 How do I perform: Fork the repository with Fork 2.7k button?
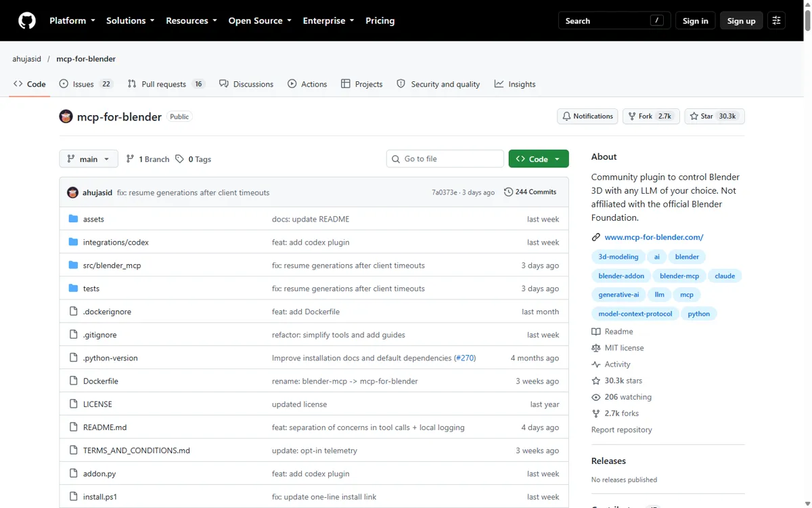pos(650,117)
